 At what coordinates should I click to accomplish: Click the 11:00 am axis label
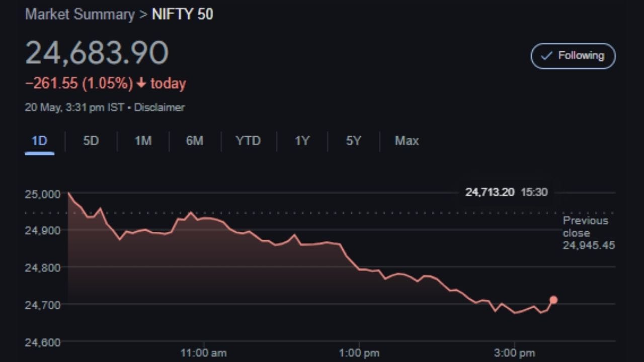tap(203, 352)
